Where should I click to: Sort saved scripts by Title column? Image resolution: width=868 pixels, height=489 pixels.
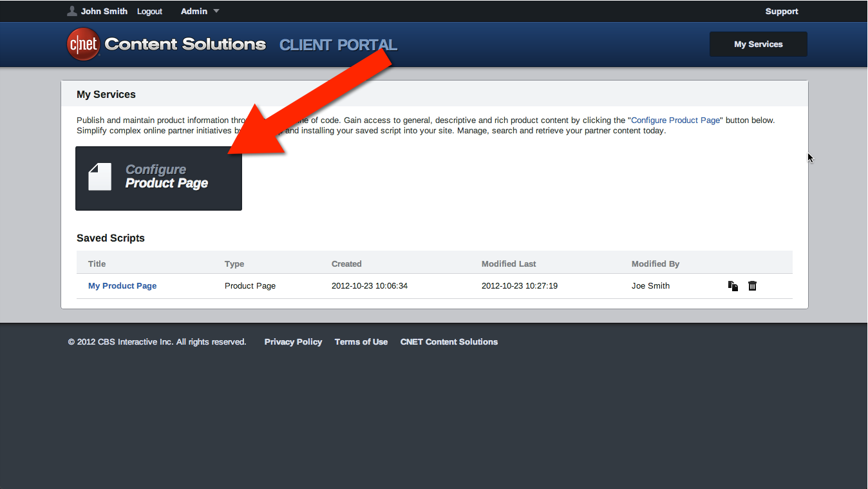point(97,264)
